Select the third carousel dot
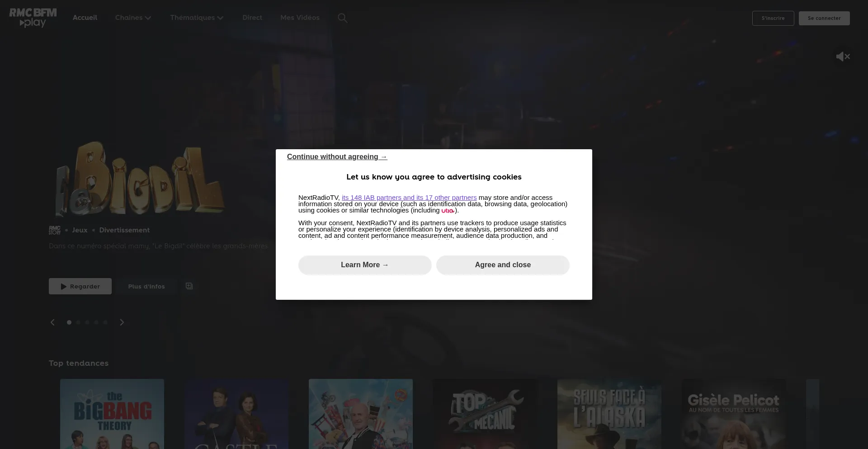 [87, 322]
